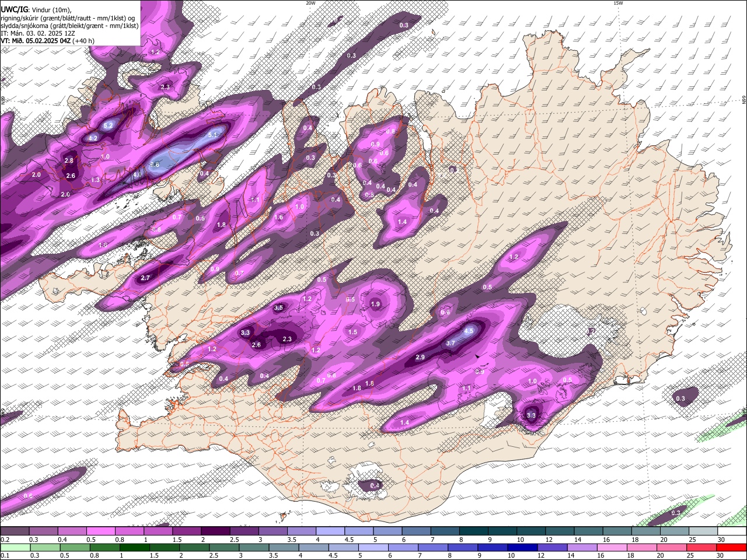The height and width of the screenshot is (560, 747).
Task: Click the '2.9' value on the map
Action: [x=420, y=357]
